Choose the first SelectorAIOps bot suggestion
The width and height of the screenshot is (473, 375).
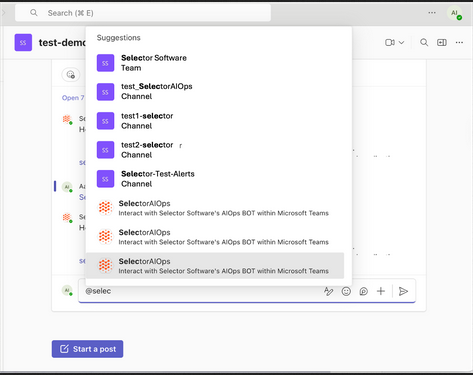pos(215,208)
